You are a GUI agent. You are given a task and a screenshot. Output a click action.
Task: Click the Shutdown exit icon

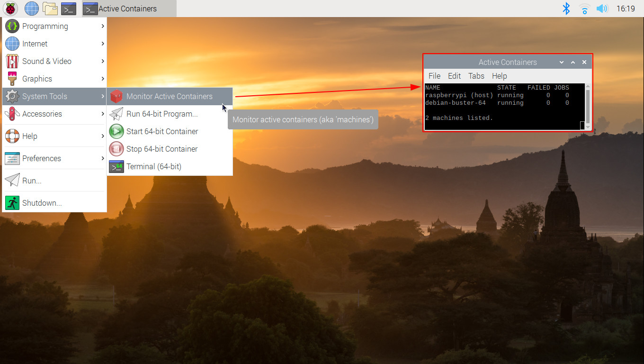tap(12, 203)
